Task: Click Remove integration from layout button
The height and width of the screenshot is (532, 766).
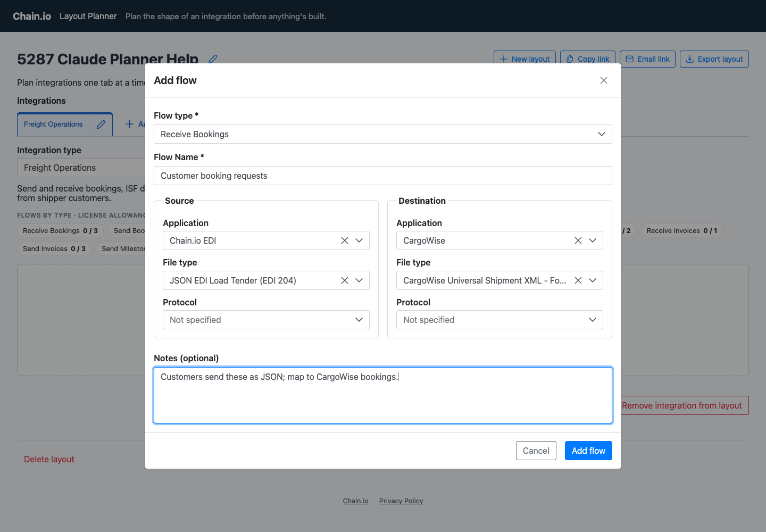Action: click(682, 405)
